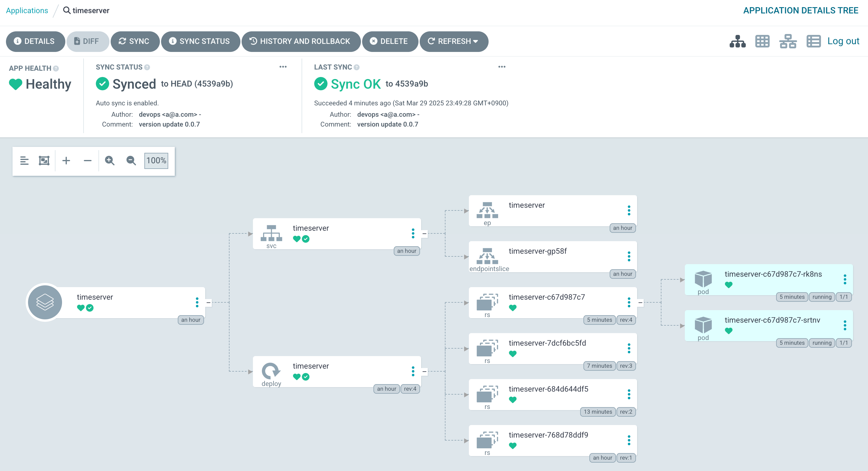Switch to the network view icon
Image resolution: width=868 pixels, height=471 pixels.
click(x=788, y=41)
